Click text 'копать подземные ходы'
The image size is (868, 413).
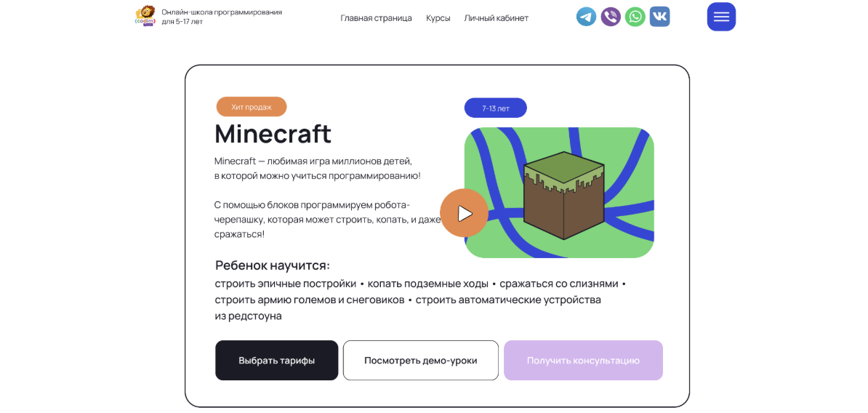click(428, 284)
